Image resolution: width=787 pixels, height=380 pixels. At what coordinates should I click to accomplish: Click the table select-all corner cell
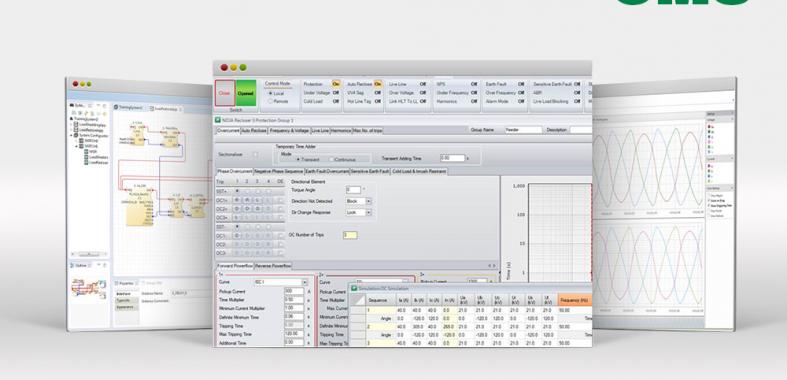point(357,300)
